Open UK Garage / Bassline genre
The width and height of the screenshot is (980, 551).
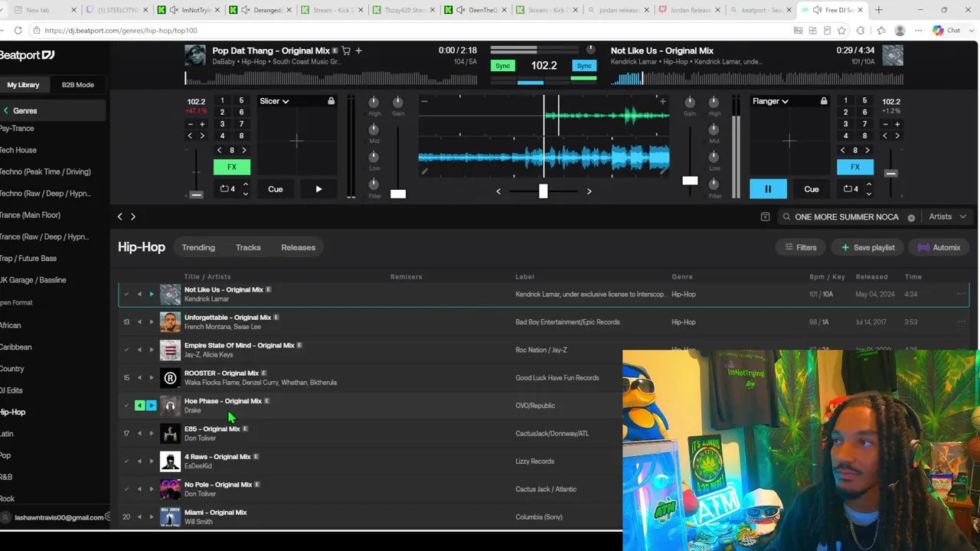pyautogui.click(x=33, y=280)
